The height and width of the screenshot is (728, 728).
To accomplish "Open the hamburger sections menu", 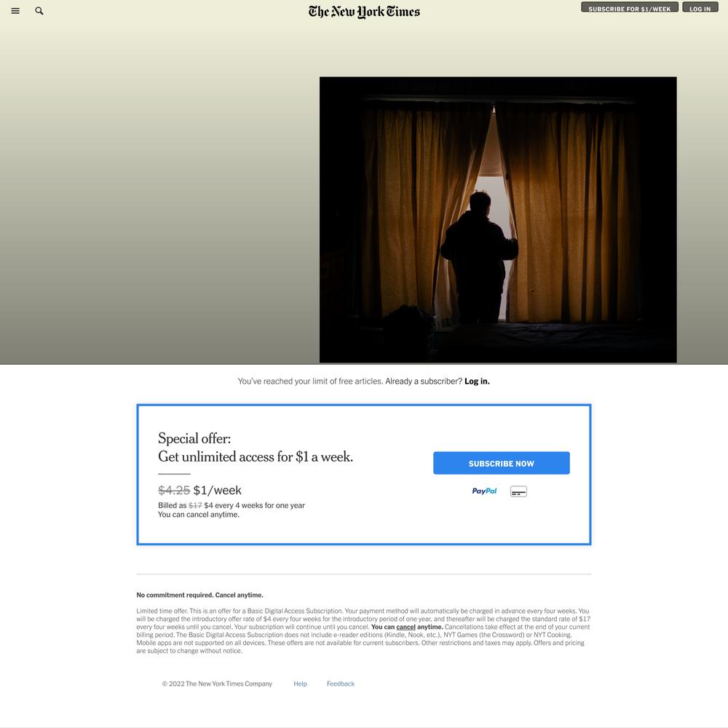I will pos(15,11).
